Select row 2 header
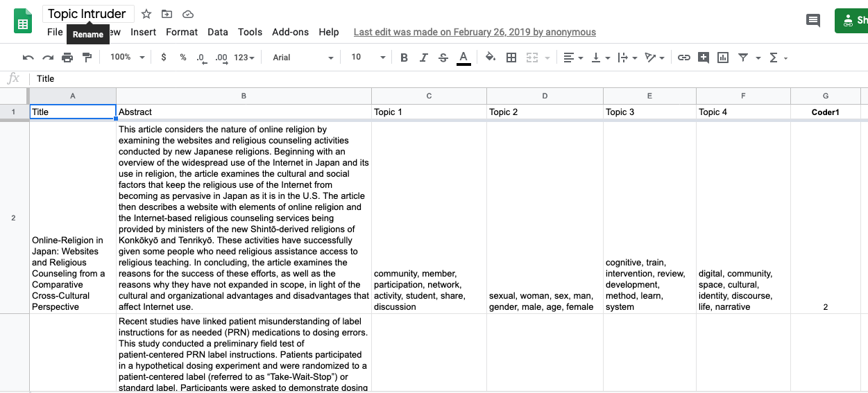Screen dimensions: 868x393 click(x=14, y=218)
